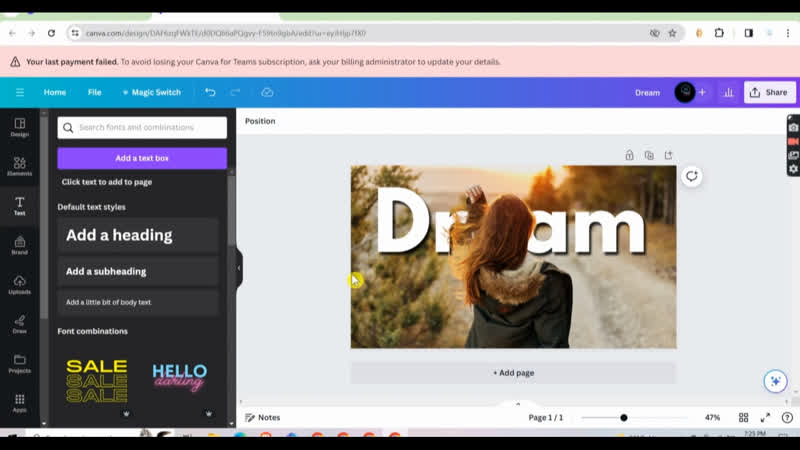Open the hamburger main menu
The height and width of the screenshot is (450, 800).
pyautogui.click(x=20, y=92)
